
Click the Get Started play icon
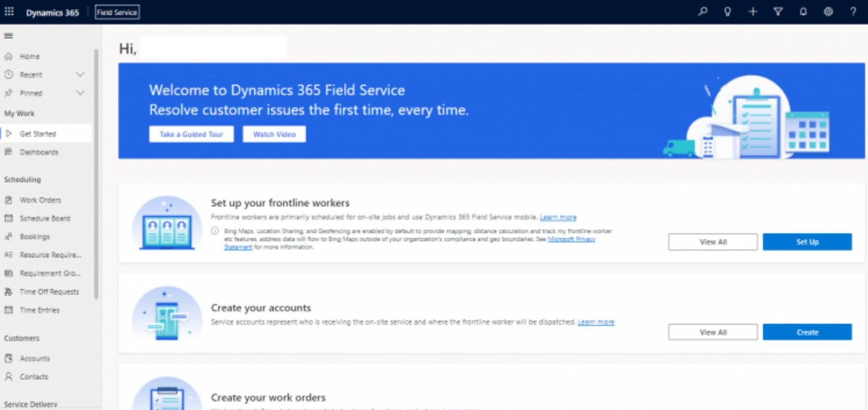8,134
